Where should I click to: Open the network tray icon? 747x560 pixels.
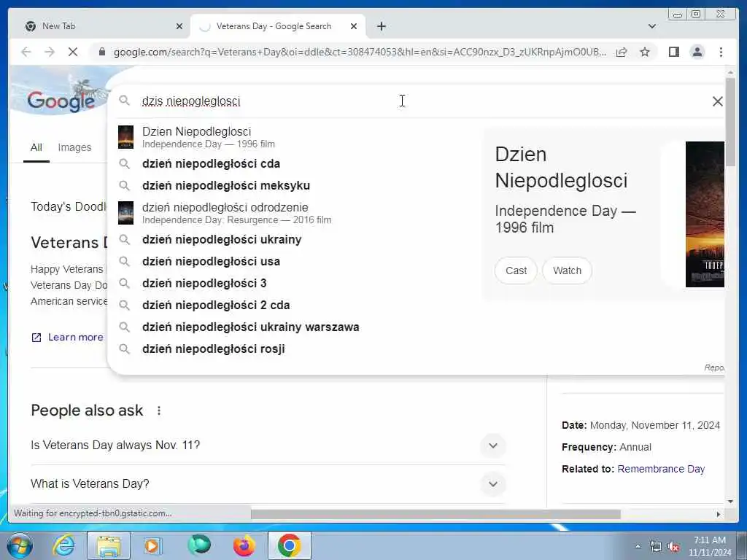656,547
